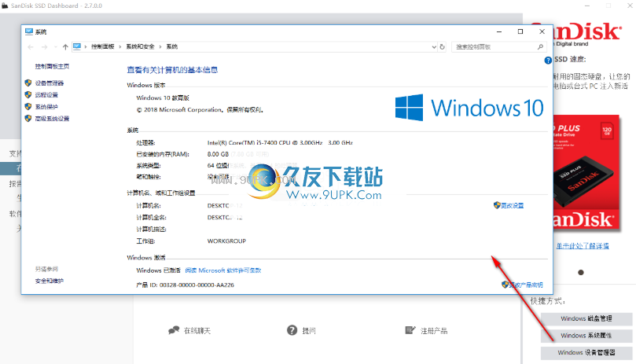Open Windows Device Manager shortcut button
Viewport: 636px width, 364px height.
[586, 353]
